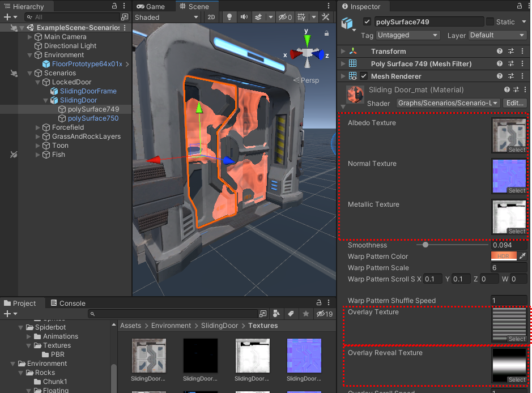Select the Project tab
532x393 pixels.
(20, 303)
